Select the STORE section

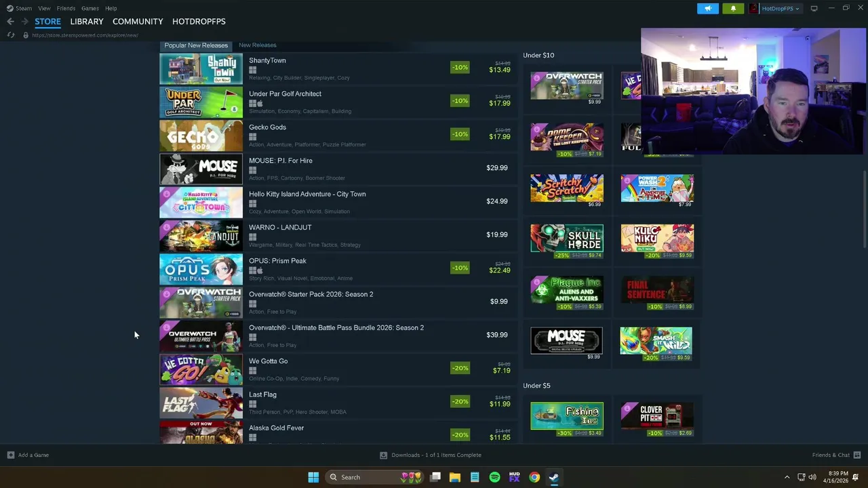[47, 22]
